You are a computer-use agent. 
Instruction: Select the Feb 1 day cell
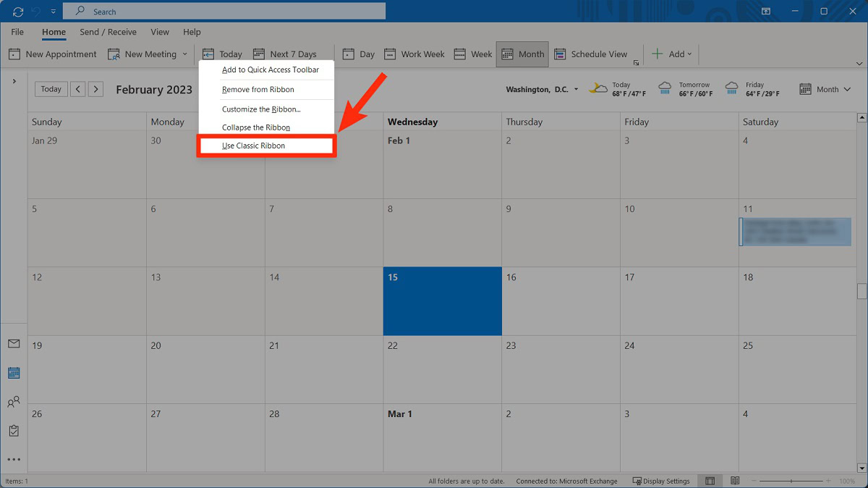point(443,165)
